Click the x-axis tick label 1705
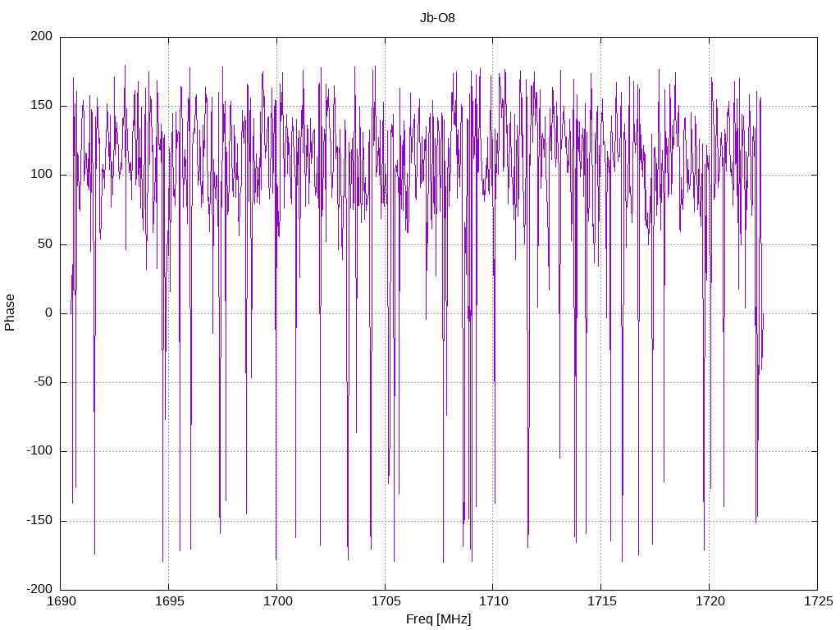This screenshot has height=630, width=840. click(386, 601)
